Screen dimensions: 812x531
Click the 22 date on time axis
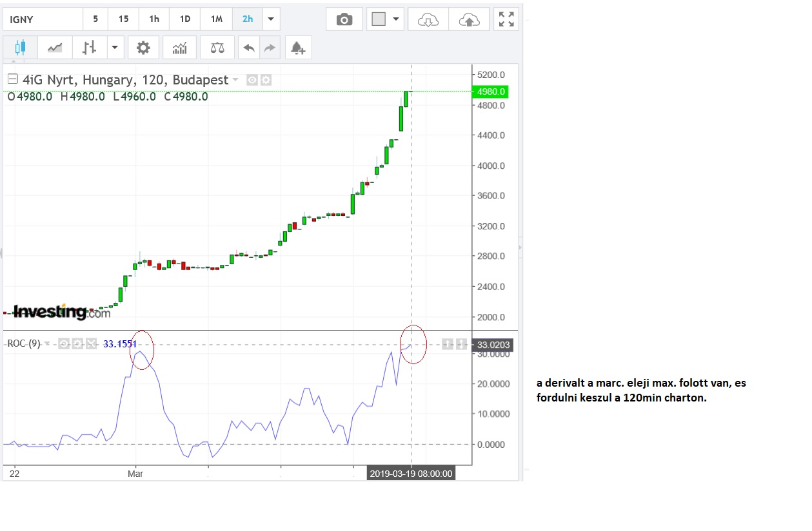tap(15, 474)
